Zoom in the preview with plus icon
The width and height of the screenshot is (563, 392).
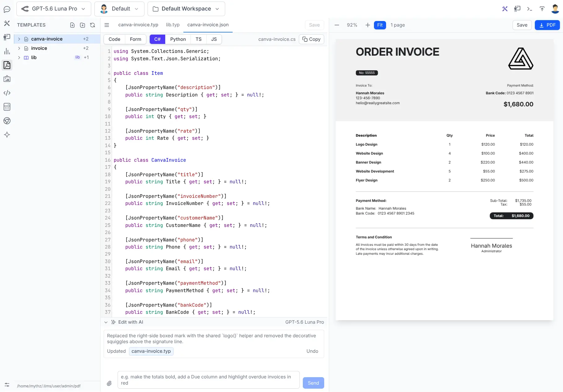(x=367, y=25)
